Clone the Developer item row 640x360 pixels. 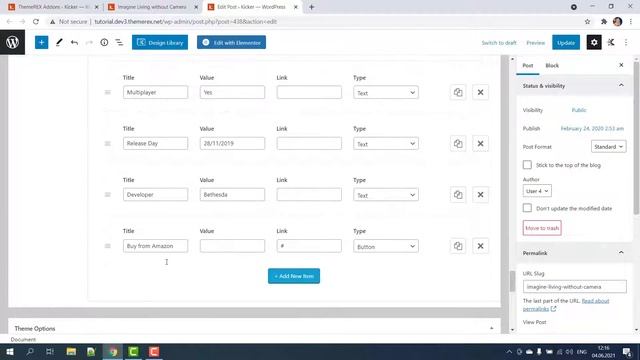pyautogui.click(x=458, y=195)
